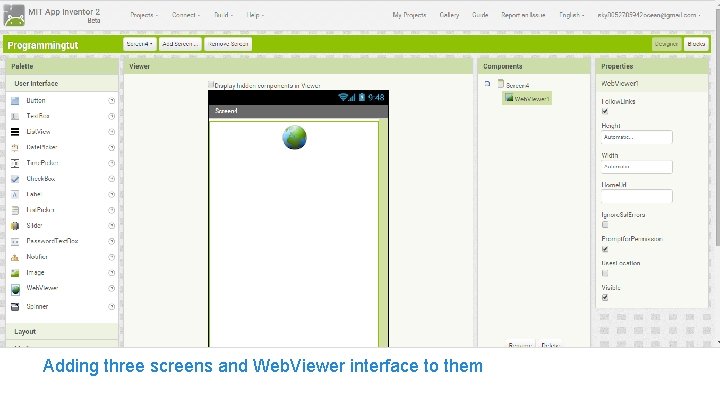Open the Connect menu
The image size is (720, 405).
point(186,15)
